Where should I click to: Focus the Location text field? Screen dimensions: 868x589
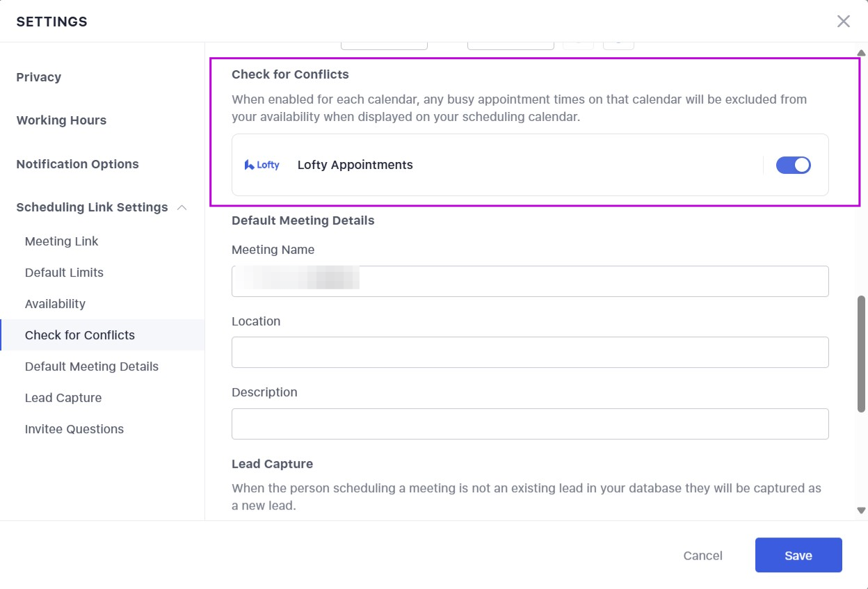click(530, 353)
